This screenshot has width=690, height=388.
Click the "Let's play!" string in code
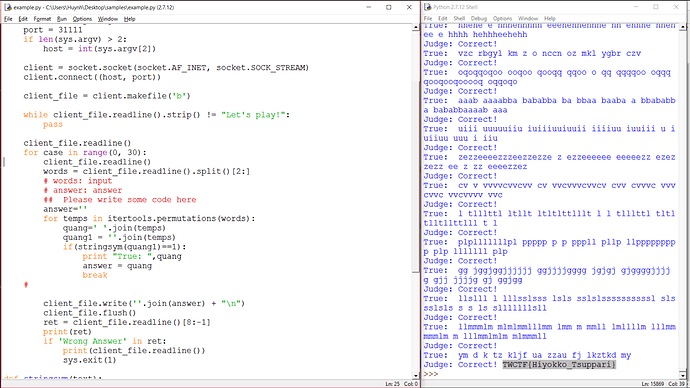tap(253, 115)
